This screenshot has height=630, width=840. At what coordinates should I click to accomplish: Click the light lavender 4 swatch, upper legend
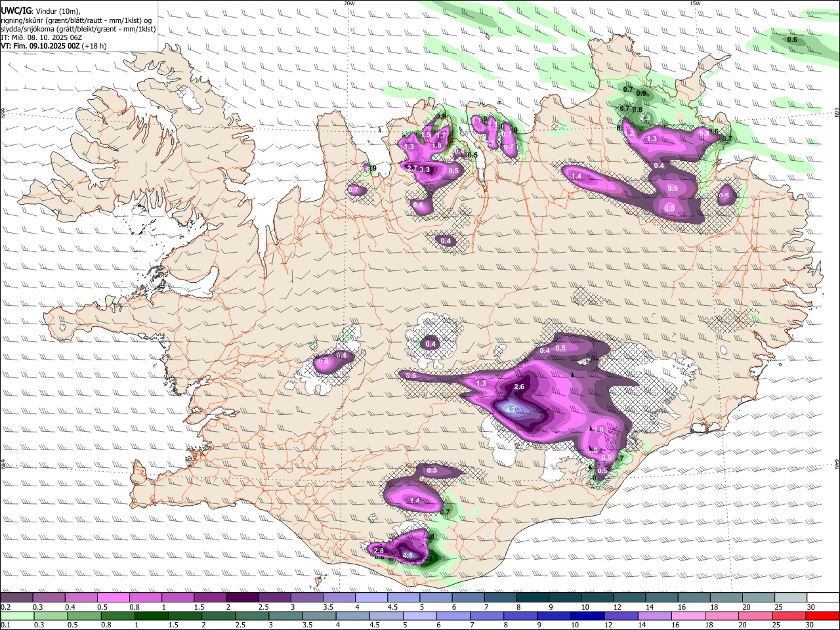coord(371,598)
